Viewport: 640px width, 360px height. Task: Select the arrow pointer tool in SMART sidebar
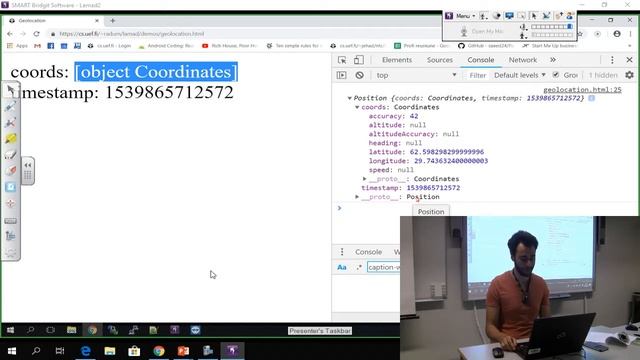[11, 90]
